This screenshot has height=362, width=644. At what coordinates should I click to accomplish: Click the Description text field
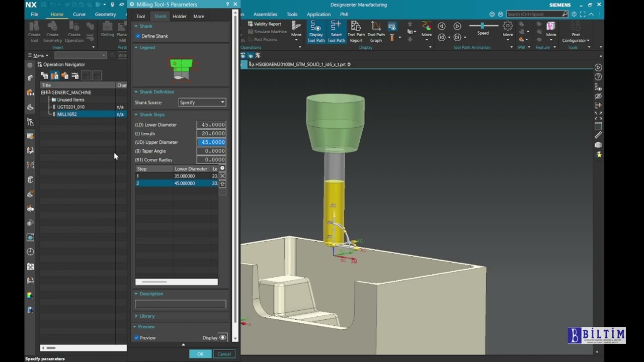click(x=180, y=304)
